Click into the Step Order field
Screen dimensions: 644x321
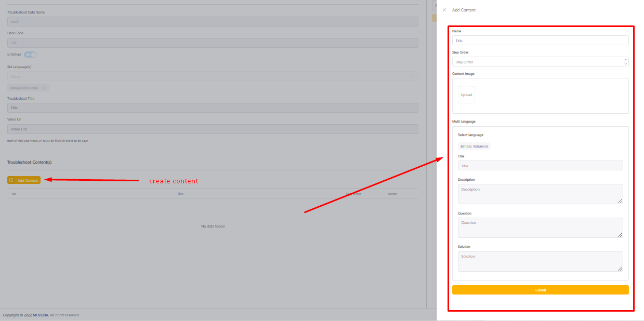coord(535,62)
